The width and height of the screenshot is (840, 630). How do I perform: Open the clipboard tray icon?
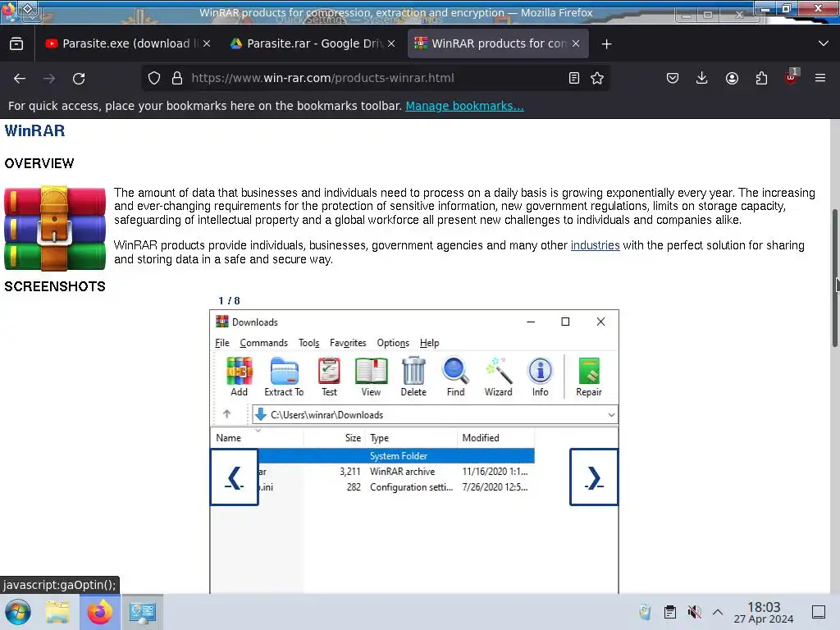point(670,612)
